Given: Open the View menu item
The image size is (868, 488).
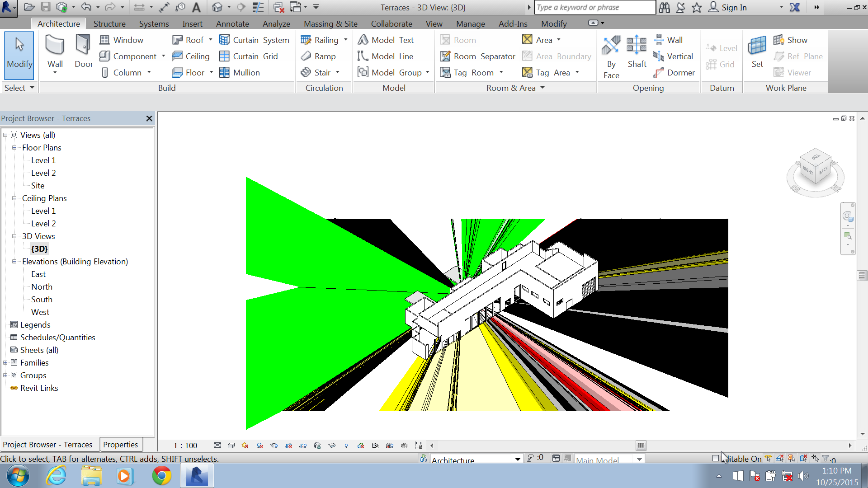Looking at the screenshot, I should click(x=434, y=23).
